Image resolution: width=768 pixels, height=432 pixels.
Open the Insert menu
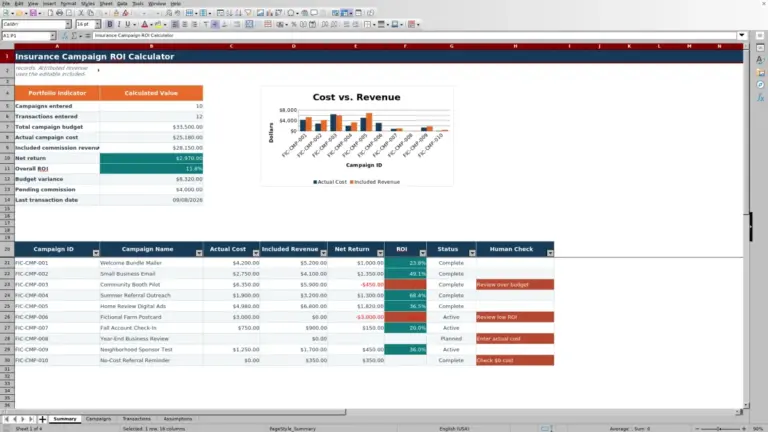(49, 3)
